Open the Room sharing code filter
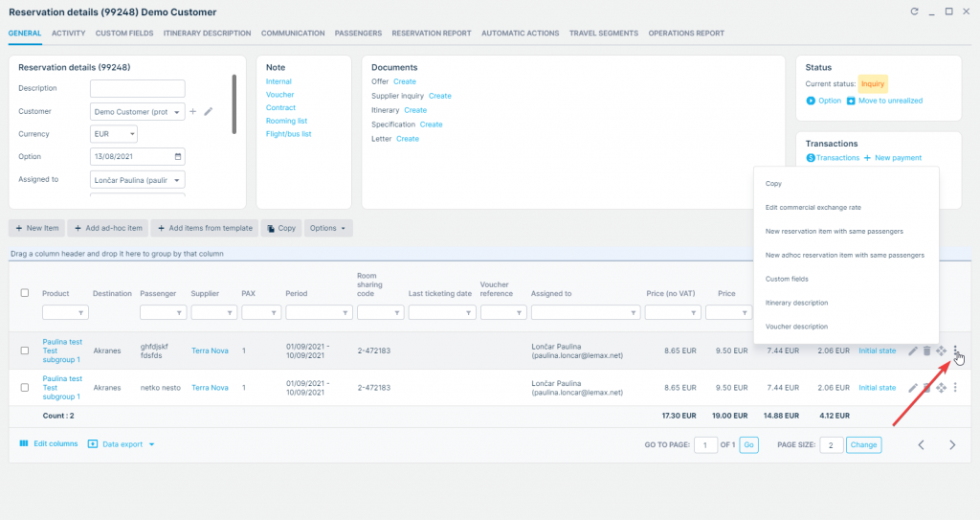 396,313
